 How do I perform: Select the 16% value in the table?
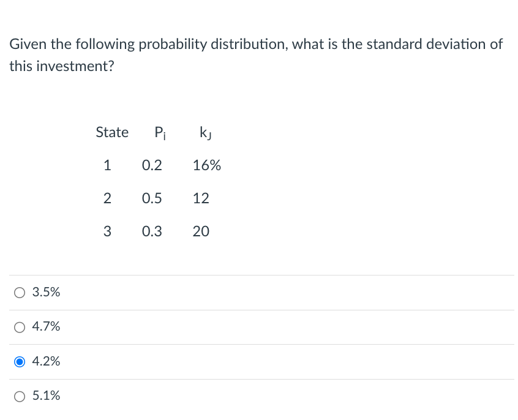point(206,165)
